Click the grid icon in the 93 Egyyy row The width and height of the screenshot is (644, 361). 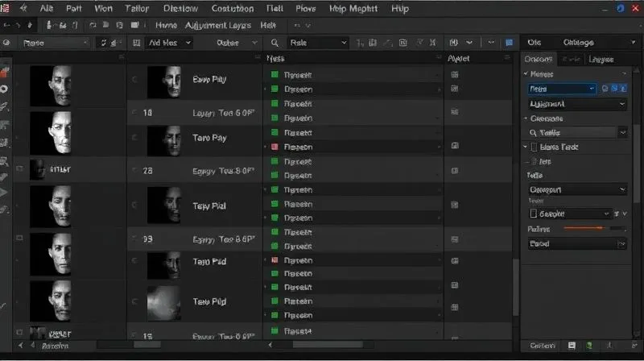click(455, 239)
